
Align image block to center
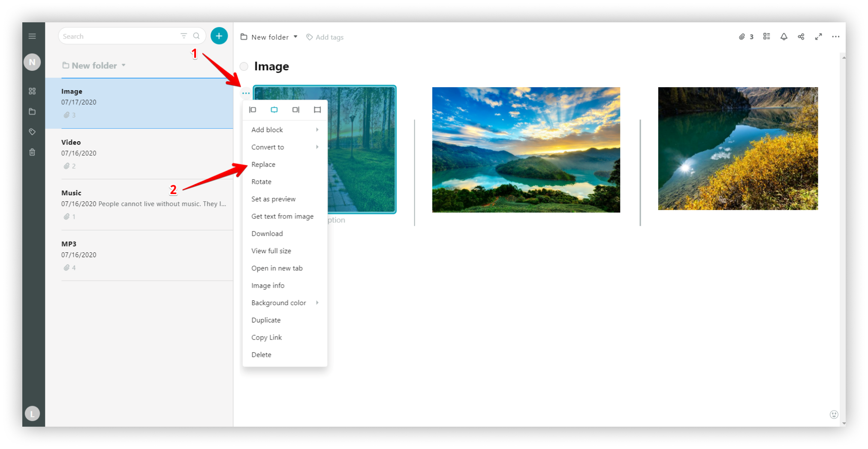pos(274,110)
